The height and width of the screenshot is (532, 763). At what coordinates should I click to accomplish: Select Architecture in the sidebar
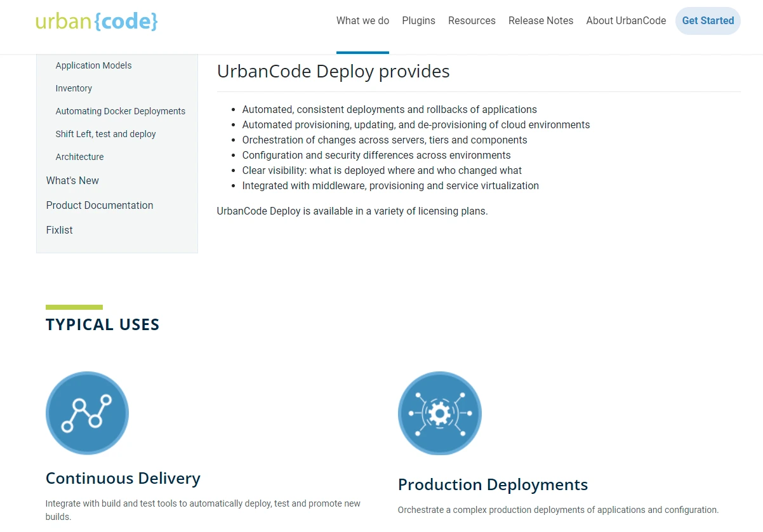point(79,157)
